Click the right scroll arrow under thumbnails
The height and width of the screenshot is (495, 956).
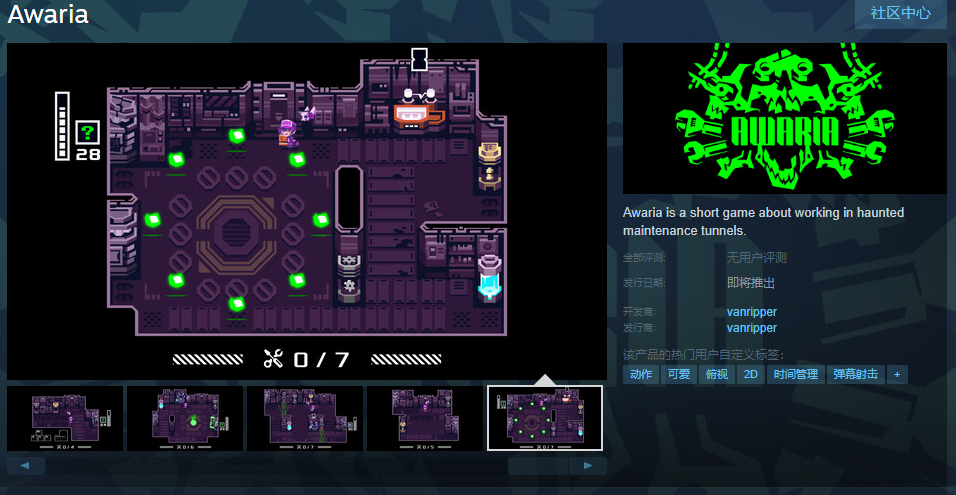[588, 465]
